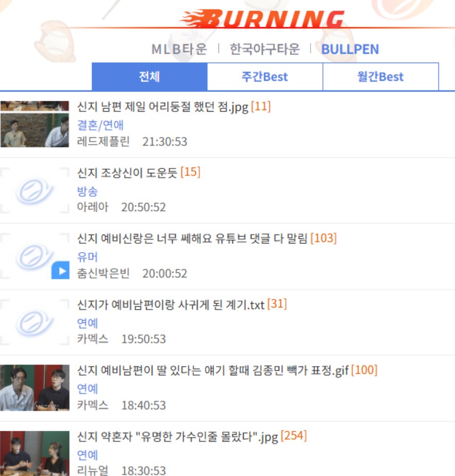Open placeholder baseball icon for 조상신이 도운듯 post
The image size is (455, 476).
(34, 191)
